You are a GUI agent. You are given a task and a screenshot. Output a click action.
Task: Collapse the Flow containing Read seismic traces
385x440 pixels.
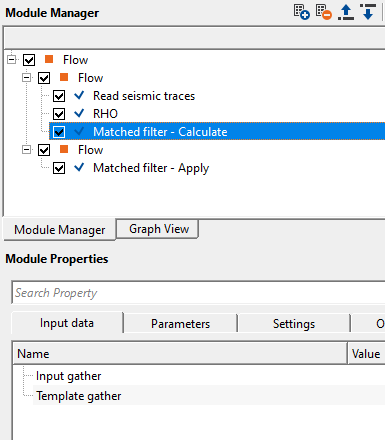[27, 78]
